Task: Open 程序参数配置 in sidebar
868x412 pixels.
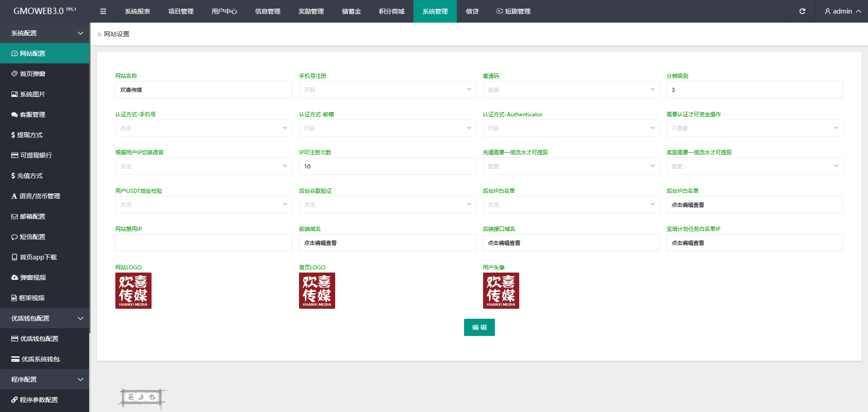Action: pos(38,400)
